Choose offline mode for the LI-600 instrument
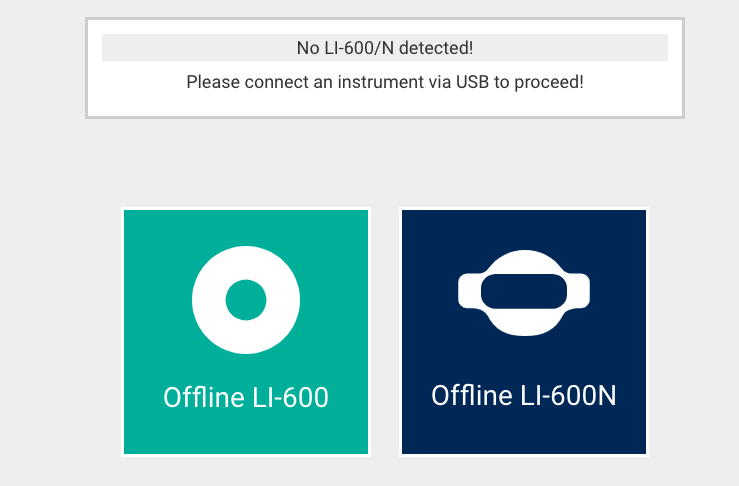This screenshot has width=739, height=486. coord(246,332)
